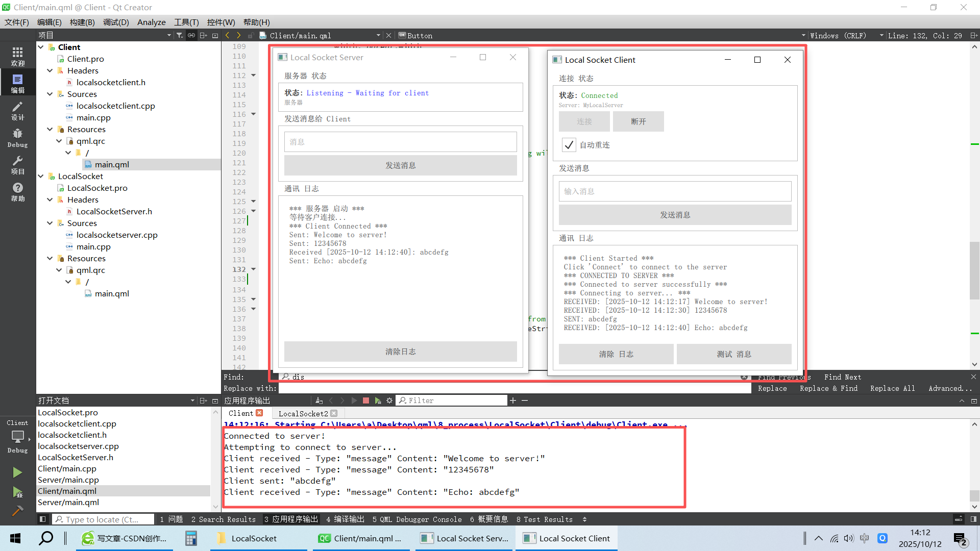Toggle the auto-reconnect checkbox
The height and width of the screenshot is (551, 980).
pyautogui.click(x=569, y=145)
